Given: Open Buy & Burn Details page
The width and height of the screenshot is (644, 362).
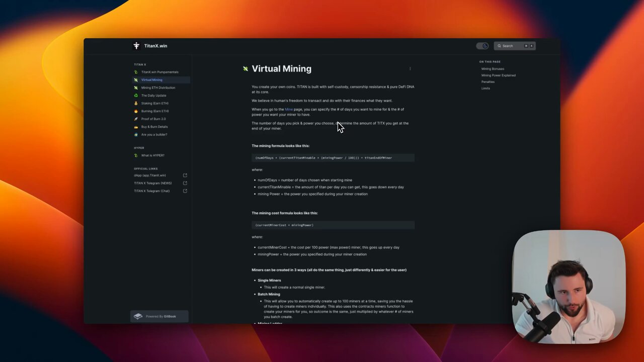Looking at the screenshot, I should (154, 127).
